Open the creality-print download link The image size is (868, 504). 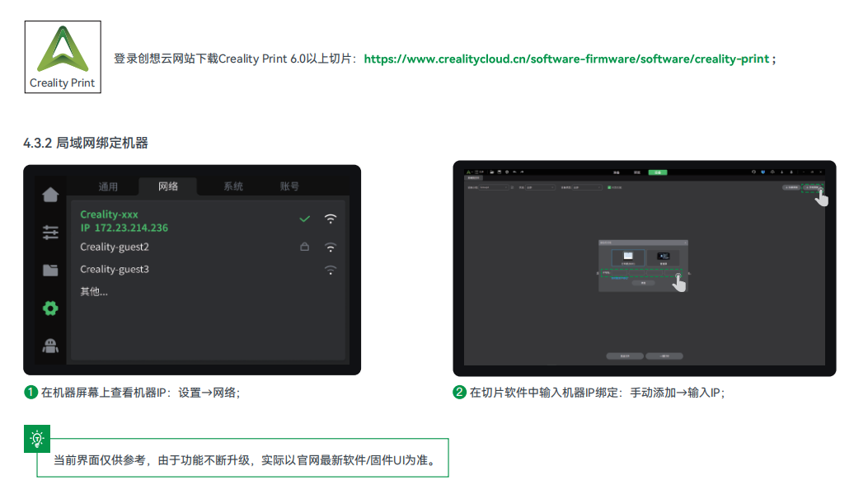click(x=566, y=59)
